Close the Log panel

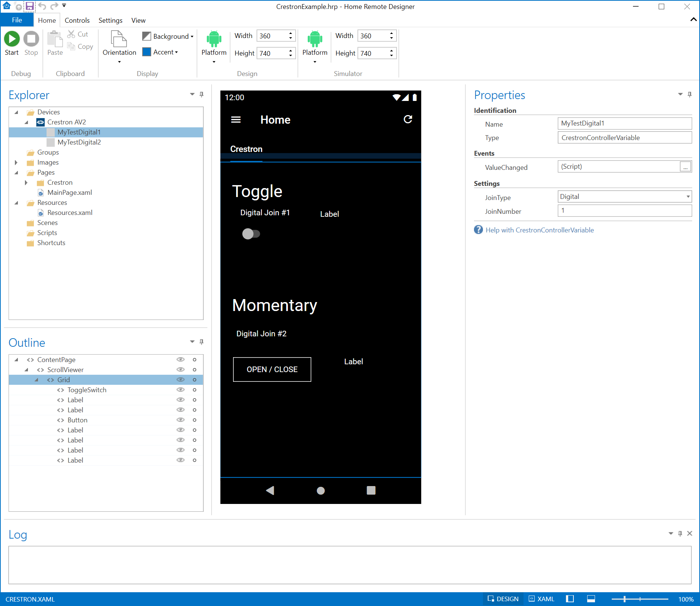point(690,533)
